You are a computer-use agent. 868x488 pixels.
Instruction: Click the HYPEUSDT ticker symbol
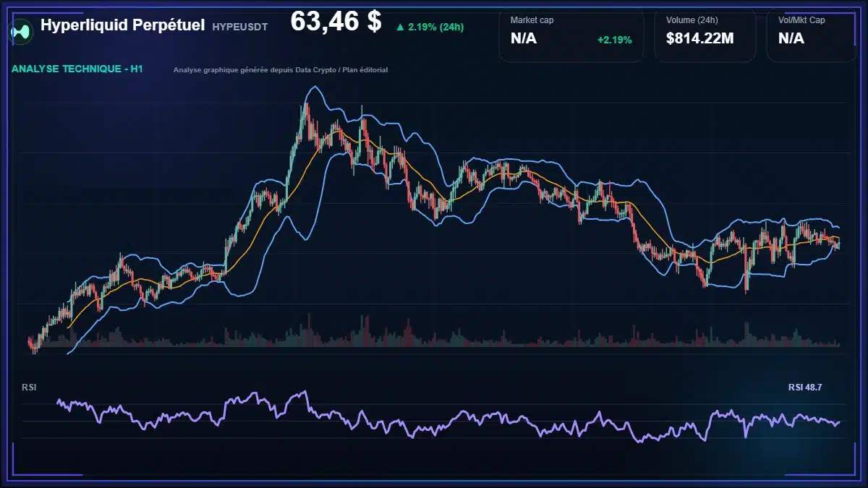tap(240, 27)
